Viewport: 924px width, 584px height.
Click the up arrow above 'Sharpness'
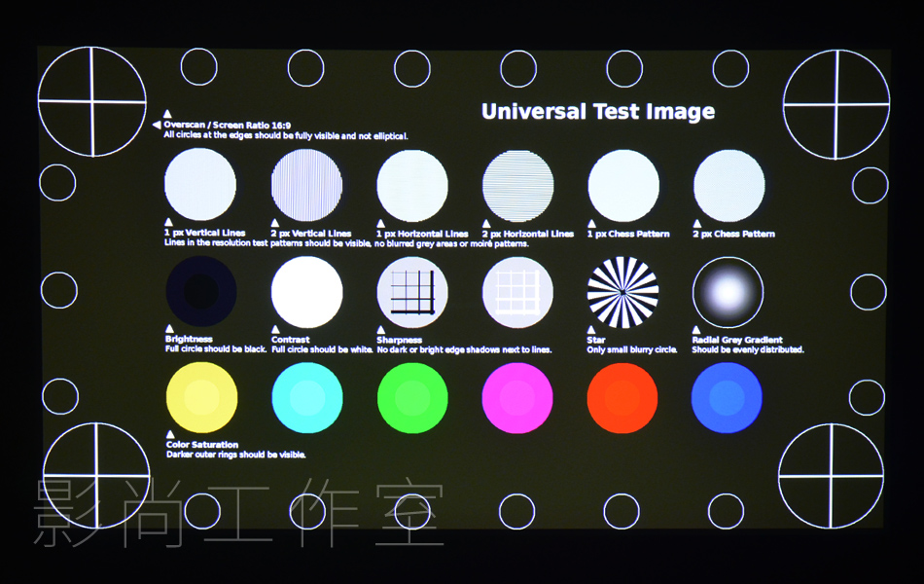click(x=380, y=330)
